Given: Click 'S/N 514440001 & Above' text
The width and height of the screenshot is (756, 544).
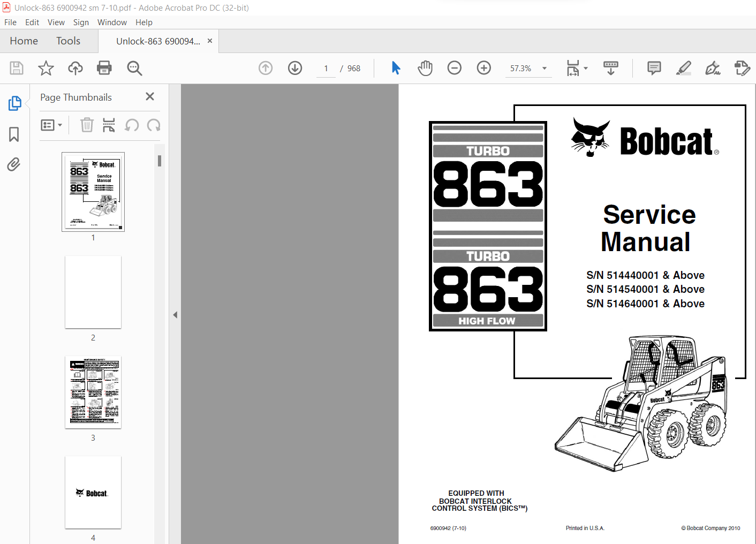Looking at the screenshot, I should [x=645, y=275].
